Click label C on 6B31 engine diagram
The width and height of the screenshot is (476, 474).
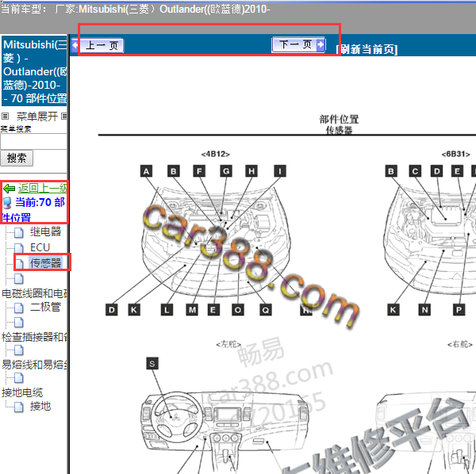(x=415, y=171)
